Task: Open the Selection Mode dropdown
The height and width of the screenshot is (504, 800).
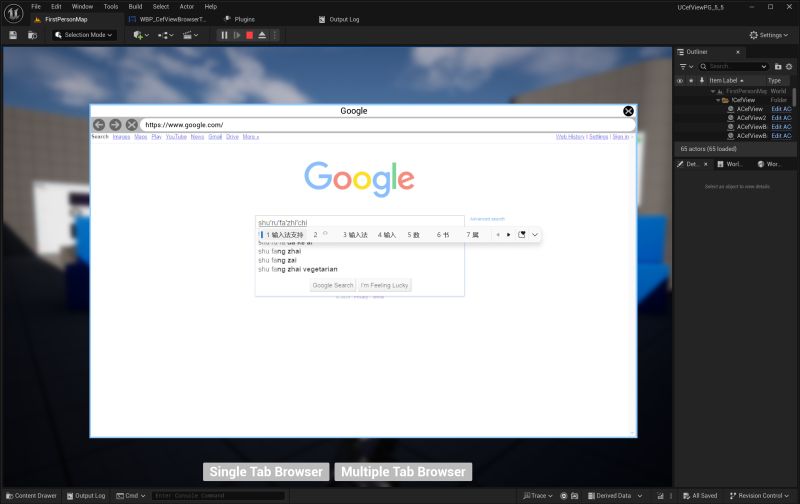Action: pos(84,35)
